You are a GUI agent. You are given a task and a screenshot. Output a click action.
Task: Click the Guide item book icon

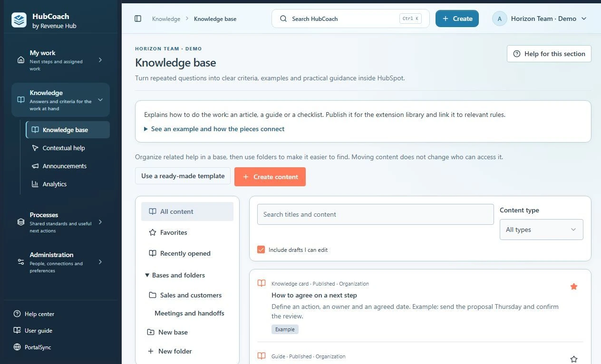click(x=262, y=356)
